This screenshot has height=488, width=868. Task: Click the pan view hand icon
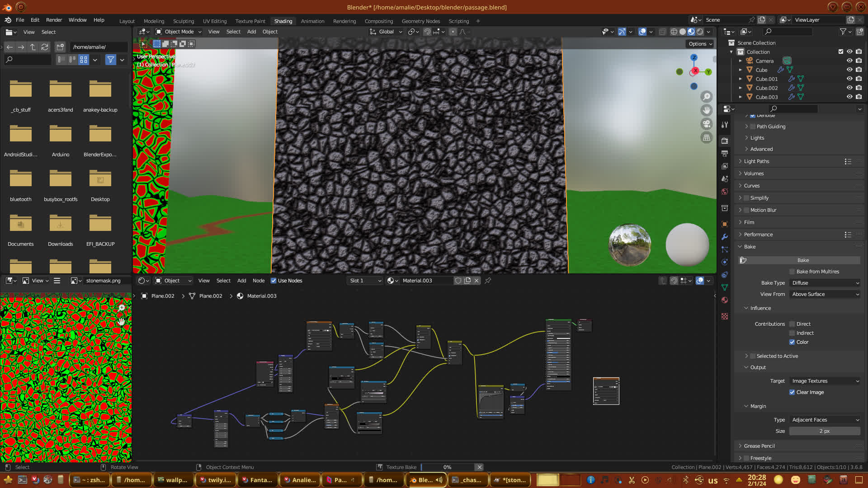coord(706,110)
